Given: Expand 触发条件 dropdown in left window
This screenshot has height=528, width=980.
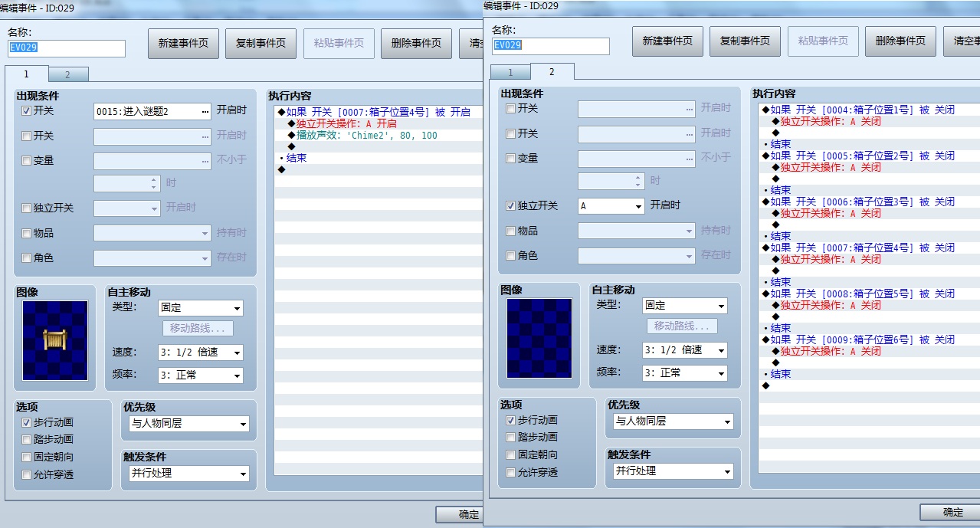Looking at the screenshot, I should tap(189, 474).
